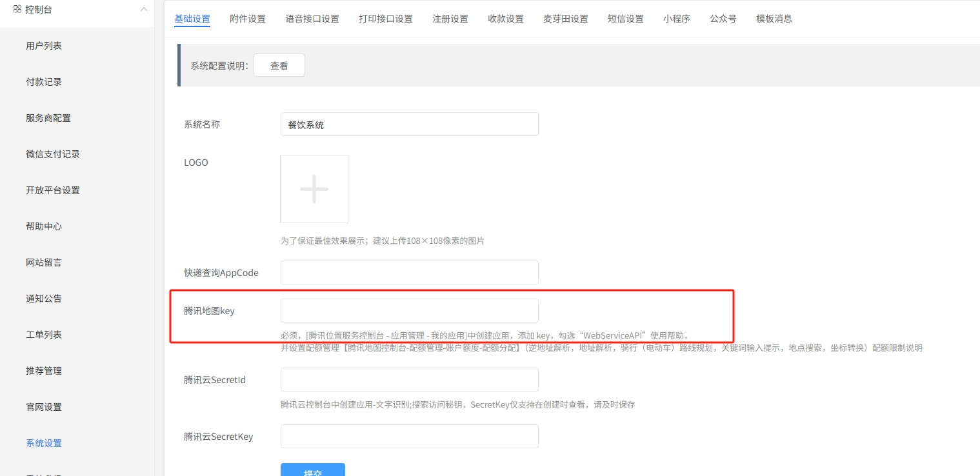Click the 腾讯云SecretId input box
Image resolution: width=980 pixels, height=476 pixels.
coord(409,380)
